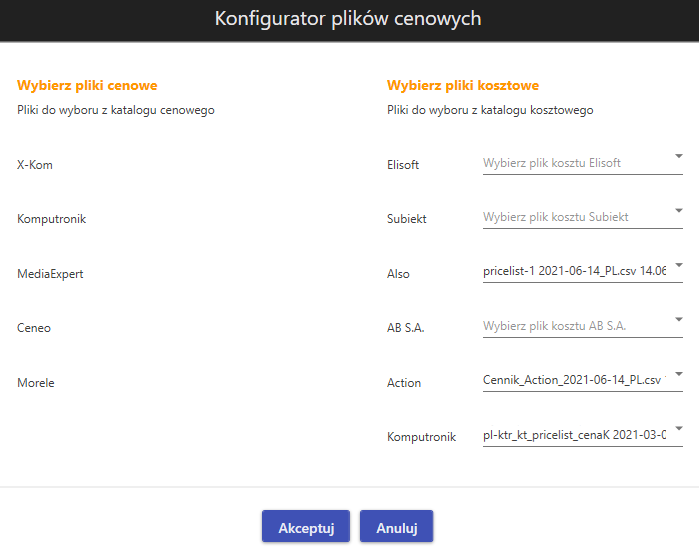Select the X-Kom price row
This screenshot has height=559, width=699.
[x=35, y=165]
